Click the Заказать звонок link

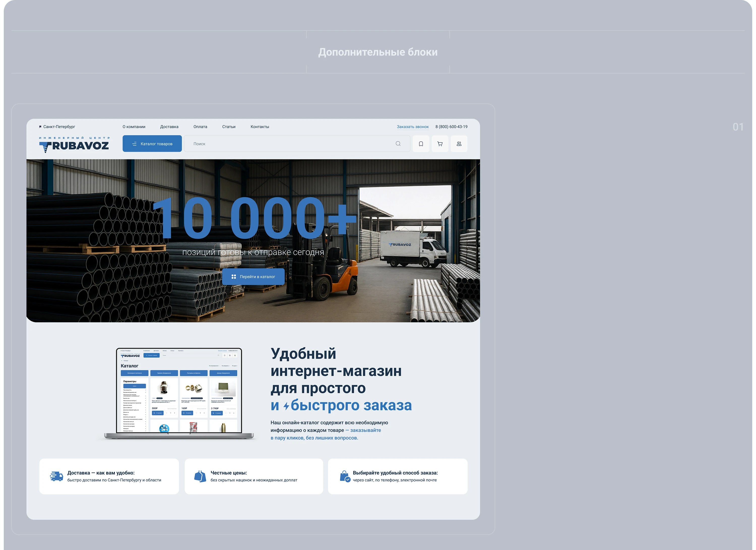412,127
